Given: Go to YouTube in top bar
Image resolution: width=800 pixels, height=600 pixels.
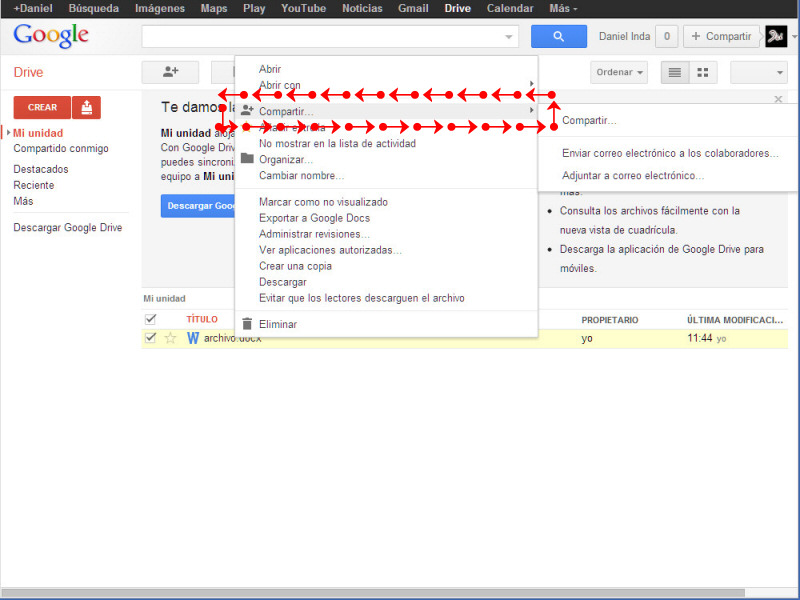Looking at the screenshot, I should click(x=304, y=9).
